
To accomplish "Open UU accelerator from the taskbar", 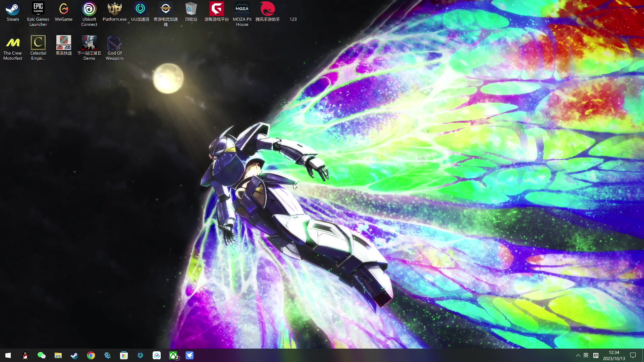I will (140, 355).
